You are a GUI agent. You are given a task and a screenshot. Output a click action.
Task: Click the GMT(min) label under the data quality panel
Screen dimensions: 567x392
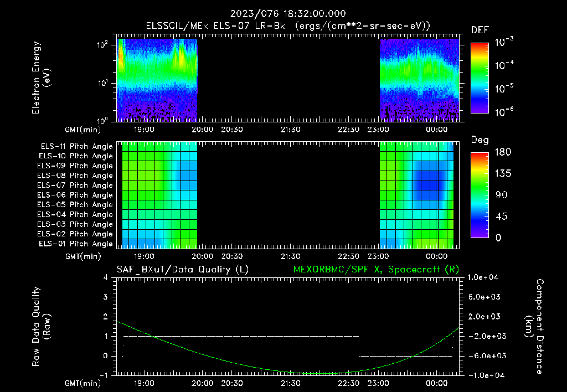pyautogui.click(x=83, y=383)
